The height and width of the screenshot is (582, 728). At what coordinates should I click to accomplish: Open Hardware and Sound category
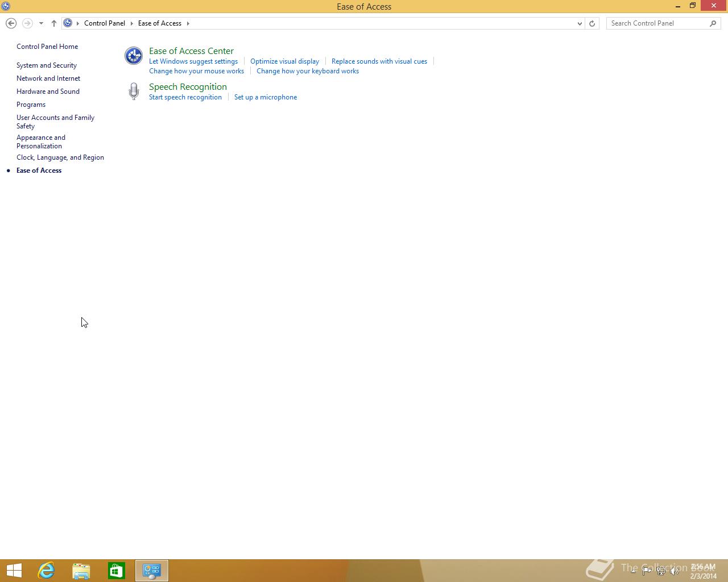48,92
